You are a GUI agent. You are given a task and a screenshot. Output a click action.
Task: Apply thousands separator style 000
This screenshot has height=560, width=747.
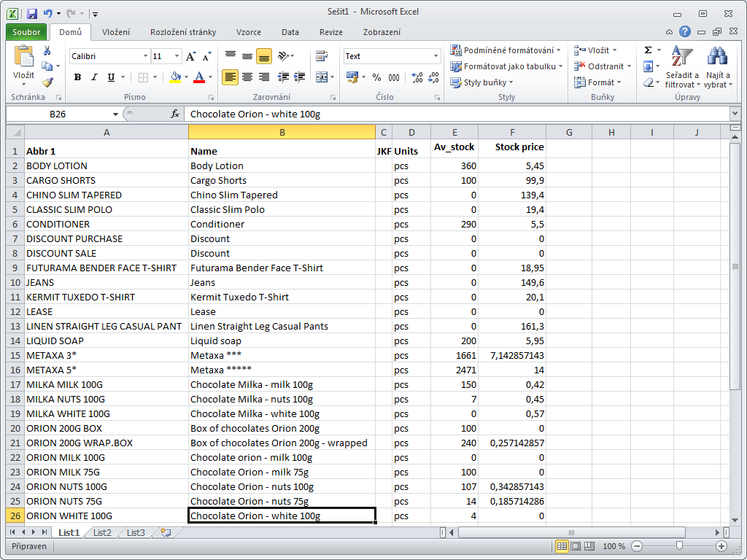point(394,77)
